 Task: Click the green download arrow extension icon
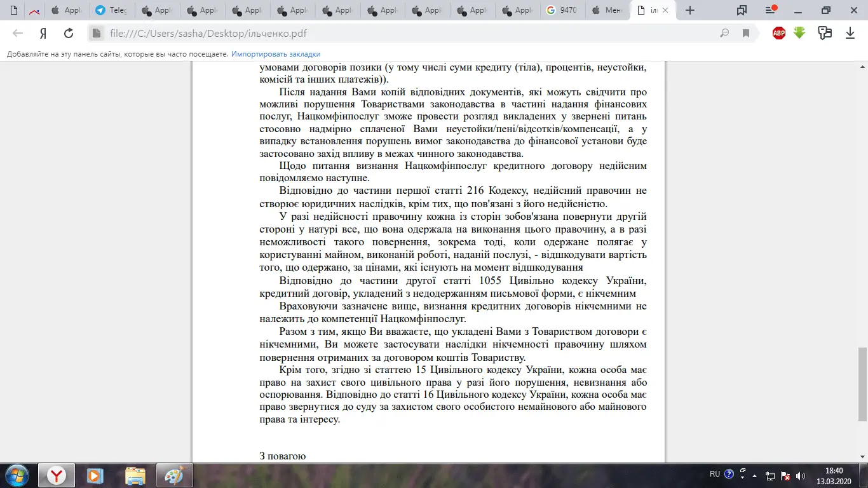[x=799, y=33]
